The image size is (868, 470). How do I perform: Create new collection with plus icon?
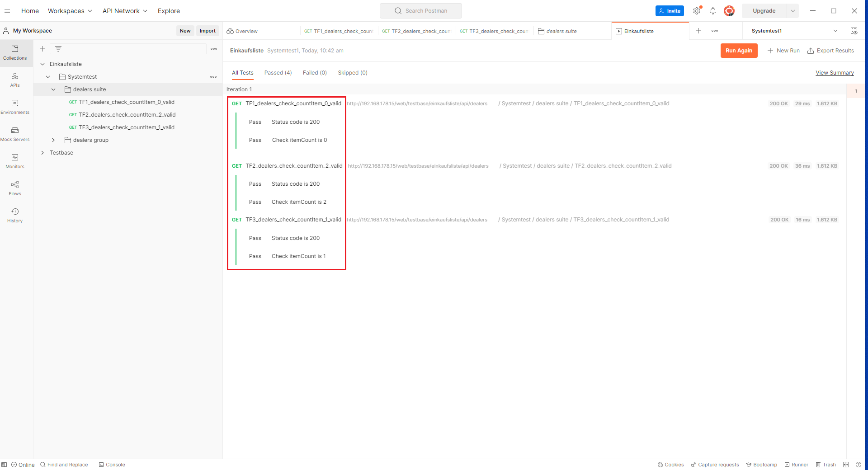(x=42, y=49)
